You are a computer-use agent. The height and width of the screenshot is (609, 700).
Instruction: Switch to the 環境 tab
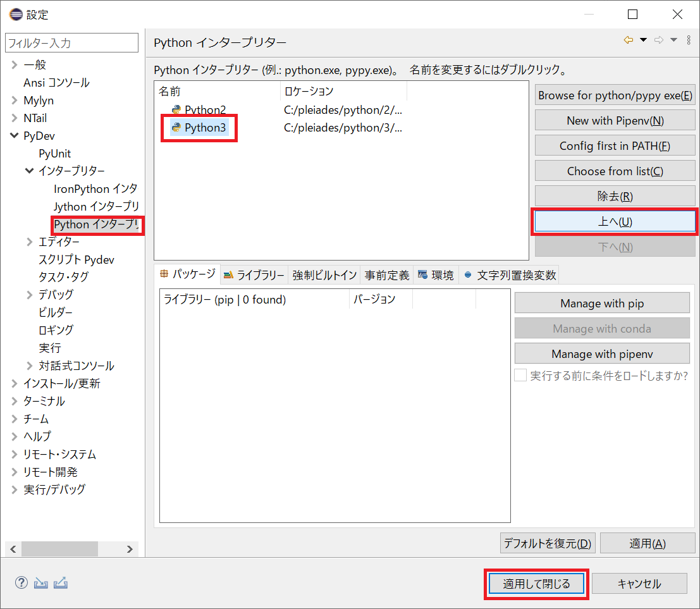pyautogui.click(x=436, y=275)
